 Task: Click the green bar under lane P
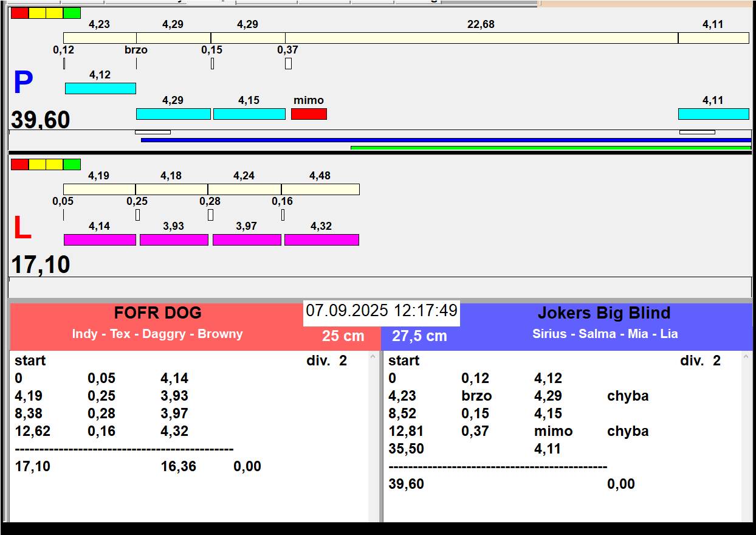tap(550, 147)
